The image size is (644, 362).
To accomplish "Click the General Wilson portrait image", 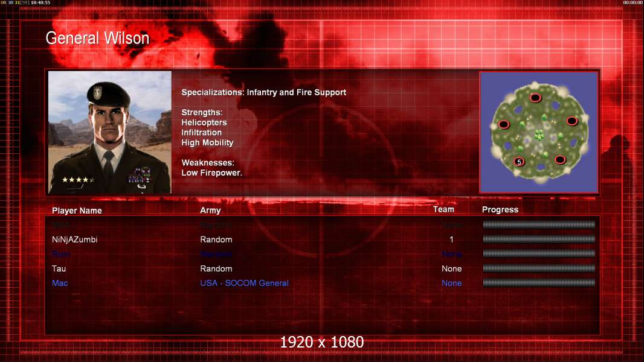I will tap(110, 132).
